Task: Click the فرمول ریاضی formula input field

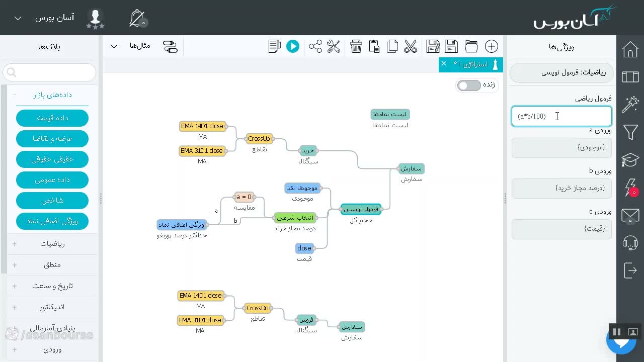Action: (x=561, y=116)
